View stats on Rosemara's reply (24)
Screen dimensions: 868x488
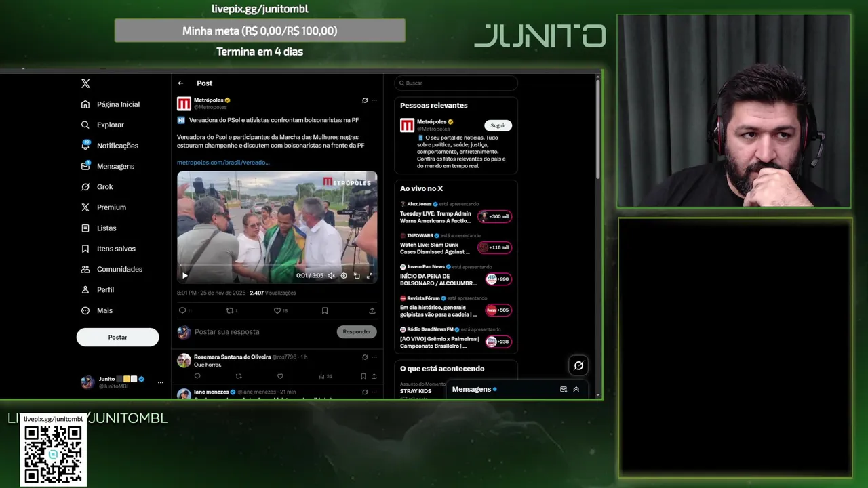click(325, 376)
